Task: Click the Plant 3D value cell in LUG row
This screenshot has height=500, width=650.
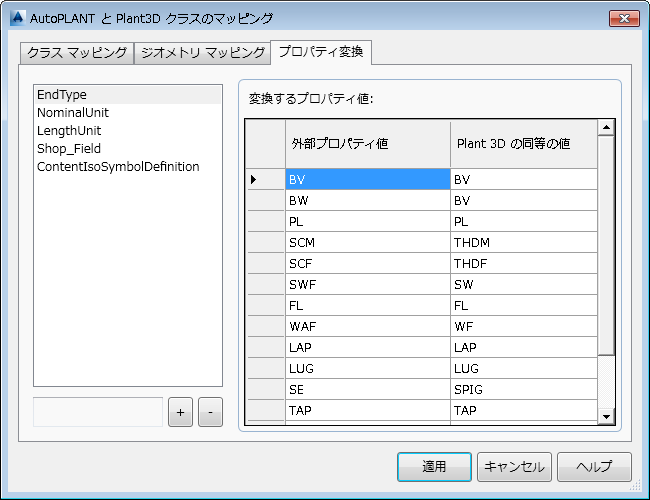Action: coord(524,369)
